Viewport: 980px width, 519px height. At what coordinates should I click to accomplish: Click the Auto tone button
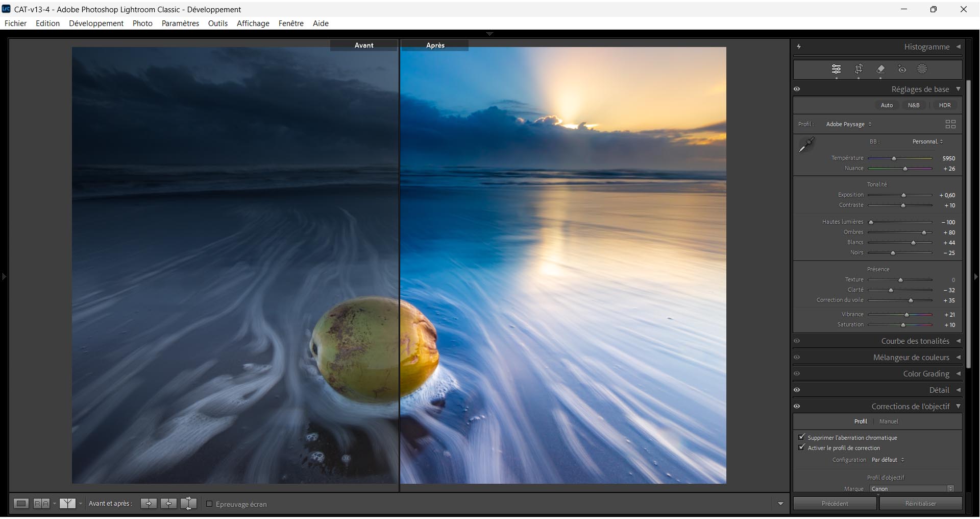(887, 105)
